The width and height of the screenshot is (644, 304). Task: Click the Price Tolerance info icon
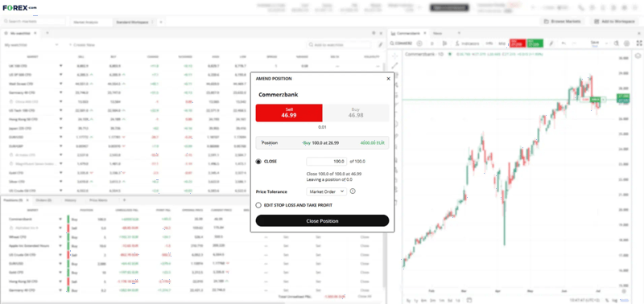[353, 191]
